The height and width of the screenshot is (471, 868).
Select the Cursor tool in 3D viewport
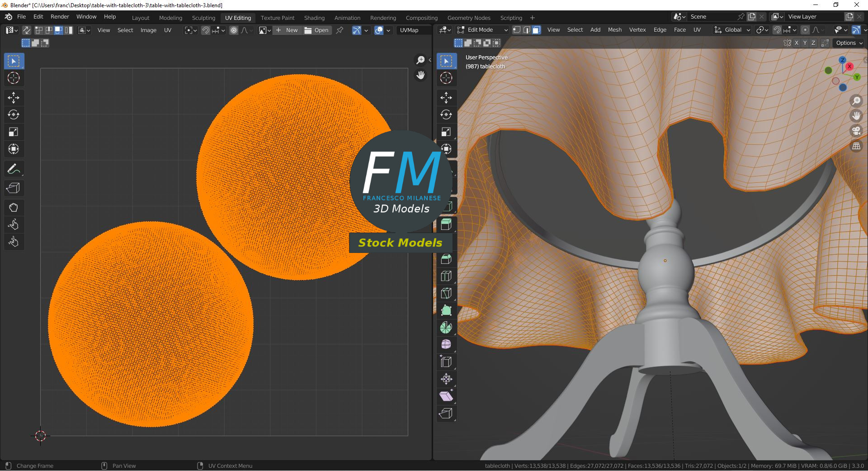point(446,78)
